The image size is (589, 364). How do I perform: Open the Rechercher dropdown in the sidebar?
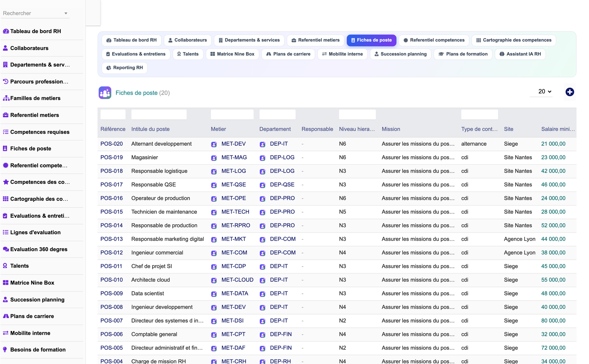(x=35, y=13)
